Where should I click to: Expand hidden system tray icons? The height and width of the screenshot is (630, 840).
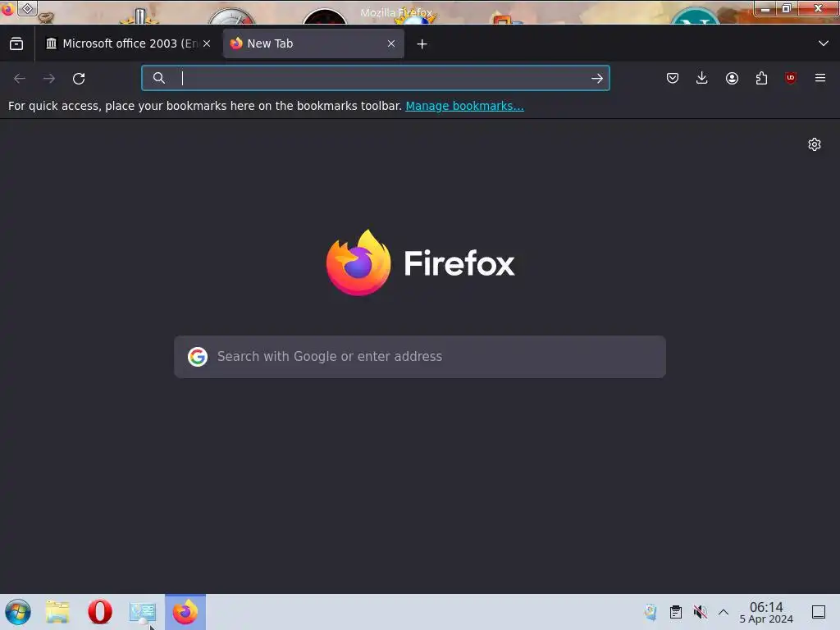click(x=724, y=612)
